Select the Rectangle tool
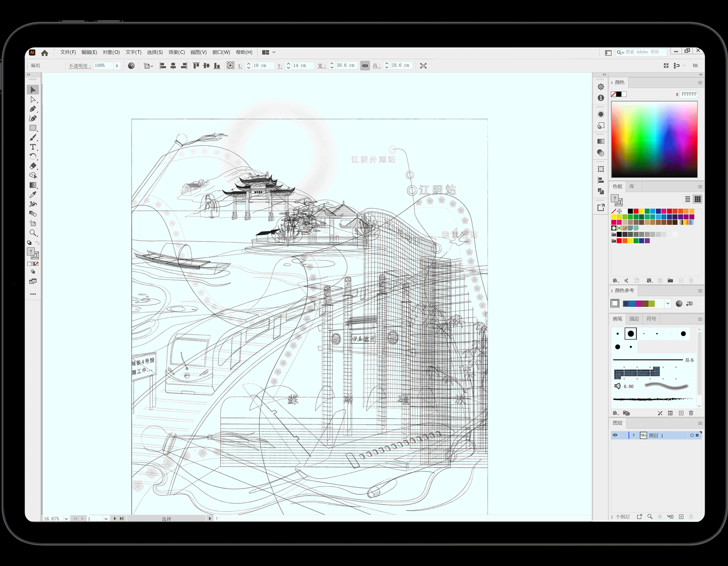 point(33,128)
